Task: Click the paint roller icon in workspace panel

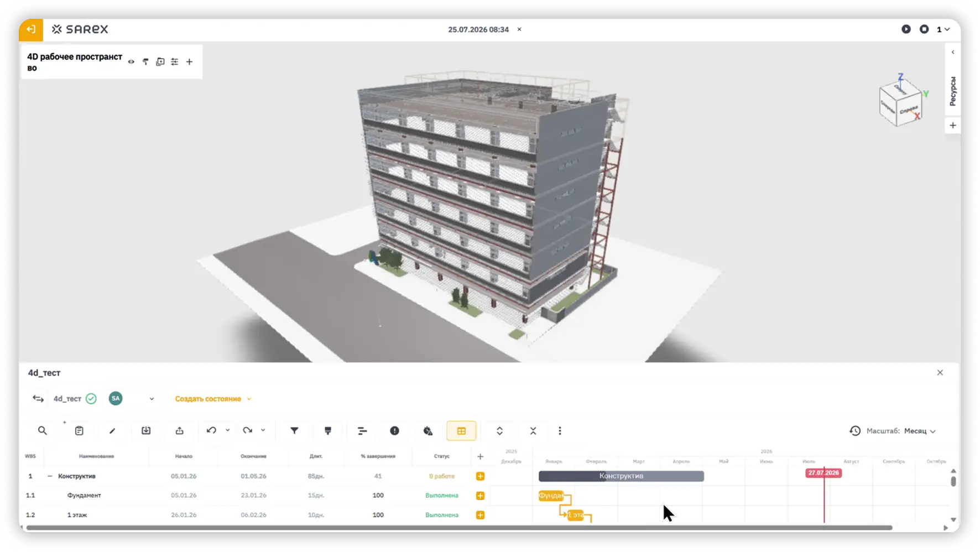Action: (x=145, y=62)
